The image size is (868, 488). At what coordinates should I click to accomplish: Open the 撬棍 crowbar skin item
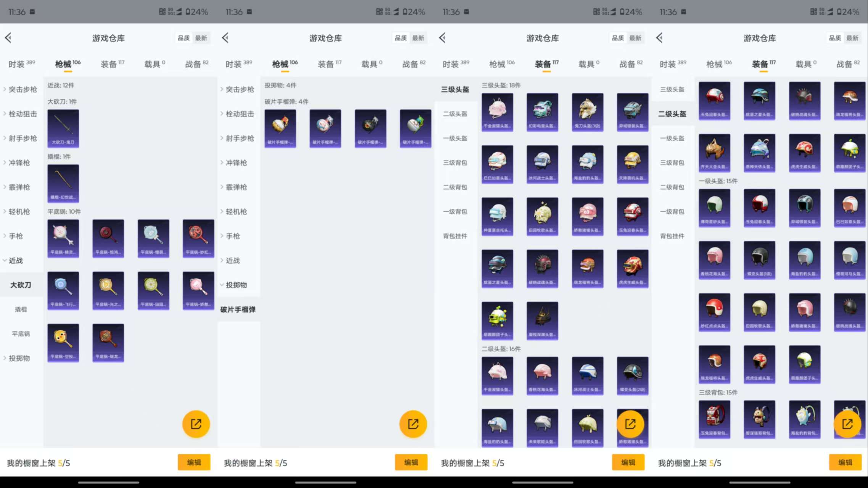[63, 183]
